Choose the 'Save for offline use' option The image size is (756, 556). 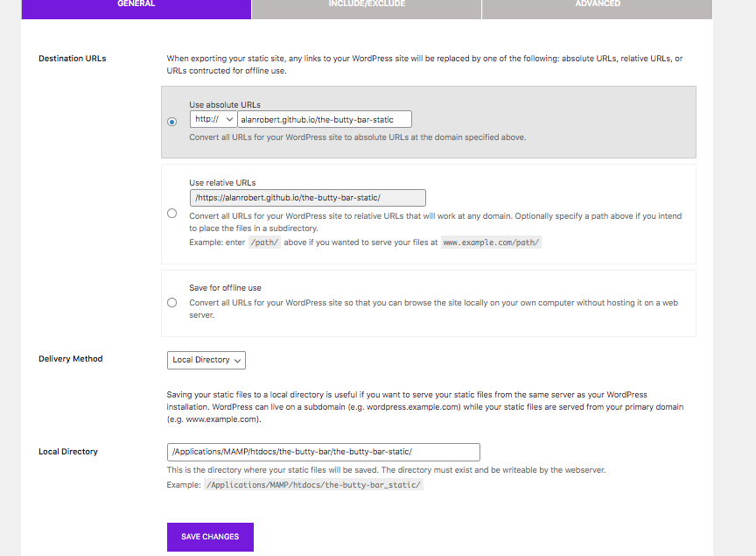(172, 303)
